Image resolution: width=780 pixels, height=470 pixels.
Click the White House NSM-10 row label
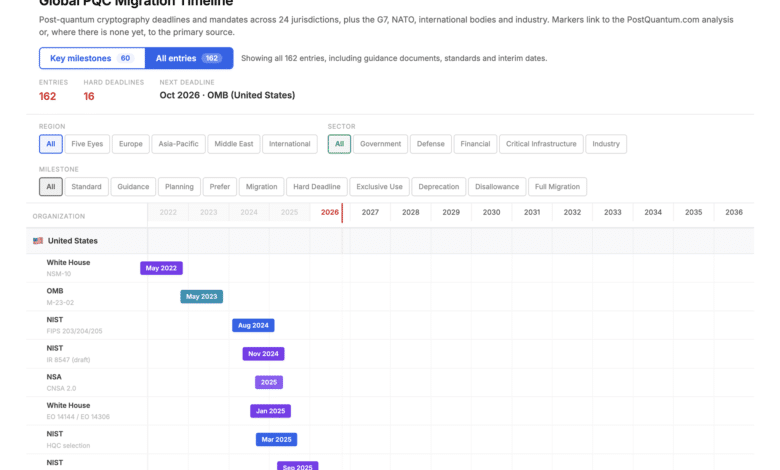(68, 268)
